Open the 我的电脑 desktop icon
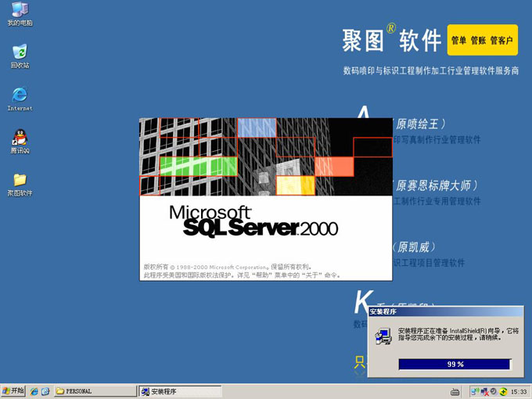This screenshot has width=532, height=399. pyautogui.click(x=20, y=13)
